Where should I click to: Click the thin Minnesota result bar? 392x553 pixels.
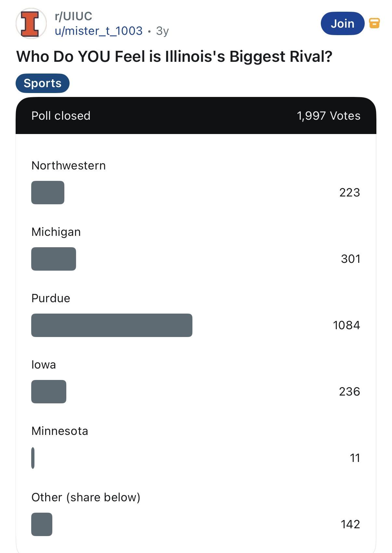click(x=33, y=458)
